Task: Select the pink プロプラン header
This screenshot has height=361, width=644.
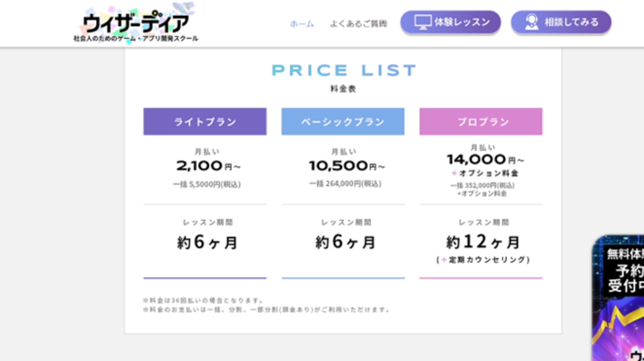Action: click(481, 122)
